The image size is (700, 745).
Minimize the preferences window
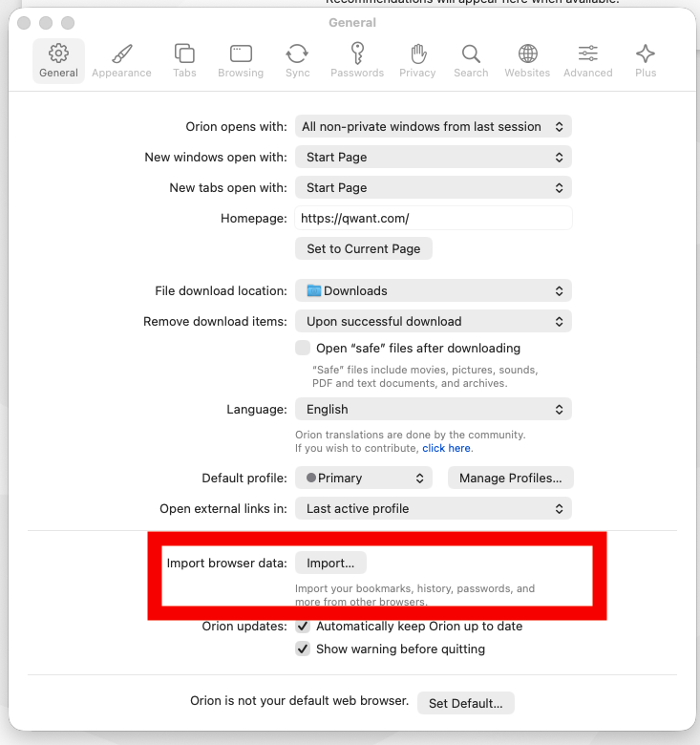tap(46, 23)
